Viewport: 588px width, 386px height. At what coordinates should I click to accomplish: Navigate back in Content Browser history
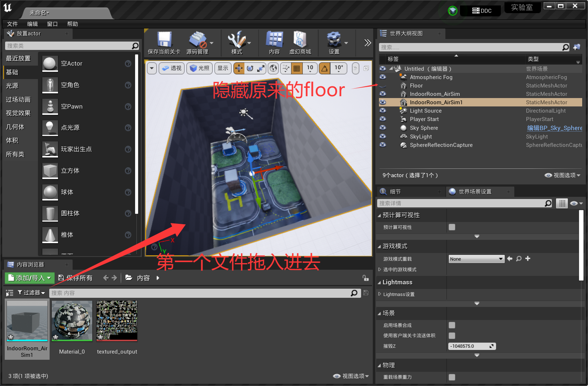[x=106, y=278]
